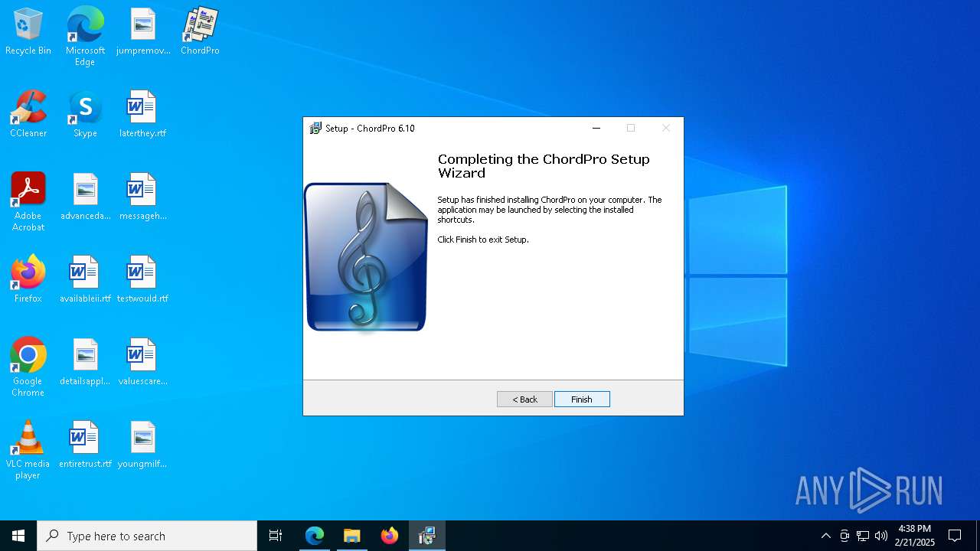The image size is (980, 551).
Task: Open the clock showing 4:38 PM
Action: 915,536
